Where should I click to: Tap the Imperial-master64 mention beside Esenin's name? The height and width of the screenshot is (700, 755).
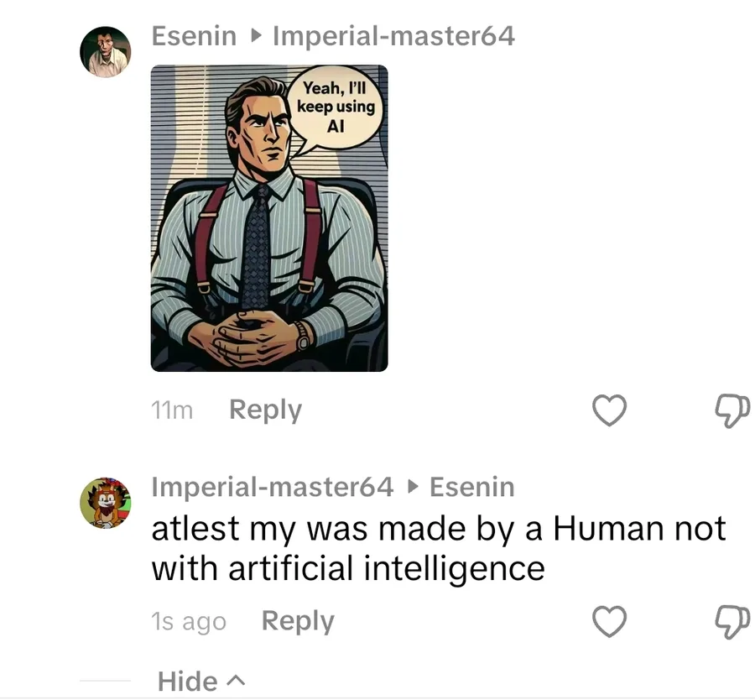(394, 36)
